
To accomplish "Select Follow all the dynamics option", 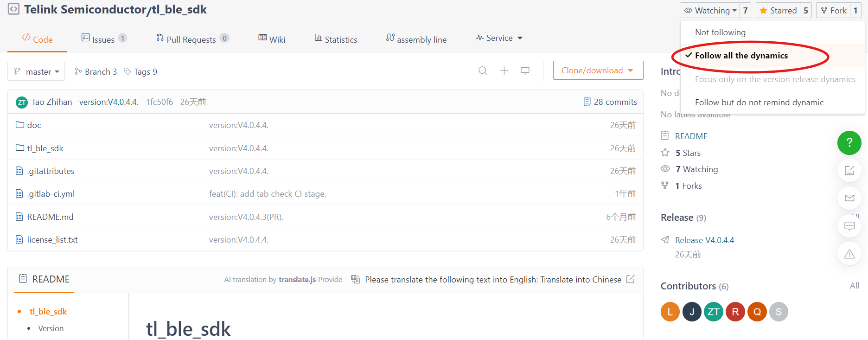I will pyautogui.click(x=741, y=56).
